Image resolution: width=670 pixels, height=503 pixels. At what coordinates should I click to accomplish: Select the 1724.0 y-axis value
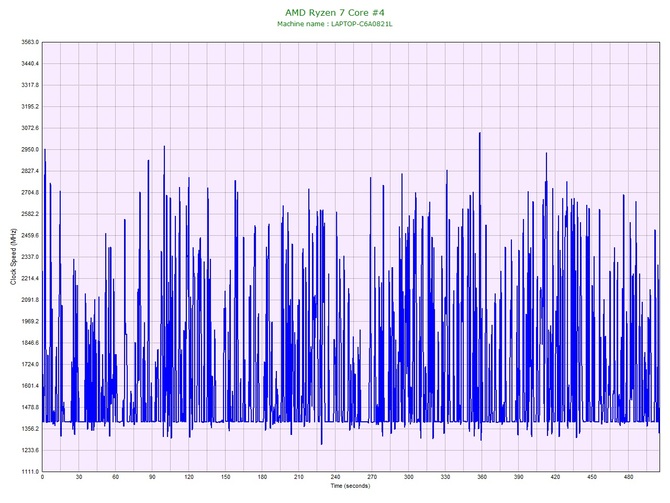30,365
